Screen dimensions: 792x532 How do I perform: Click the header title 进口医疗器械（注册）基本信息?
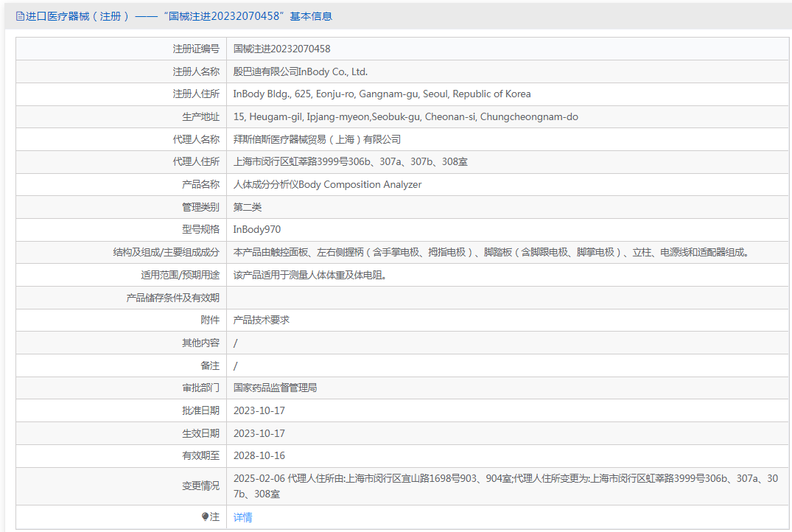(179, 17)
